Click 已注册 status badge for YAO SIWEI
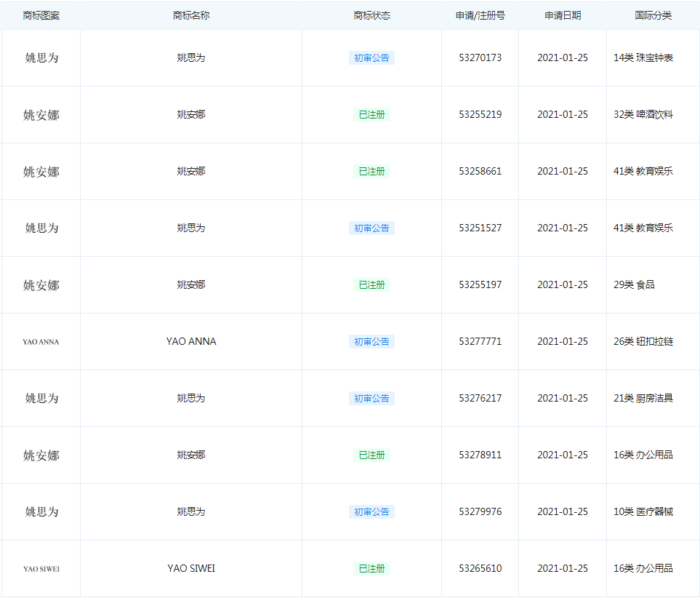Viewport: 700px width, 598px height. pos(371,569)
